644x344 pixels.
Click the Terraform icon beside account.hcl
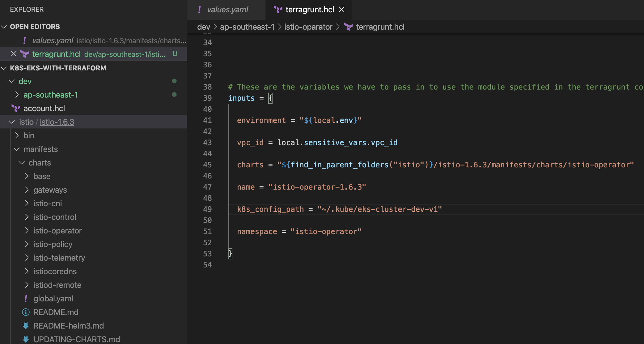pos(16,108)
